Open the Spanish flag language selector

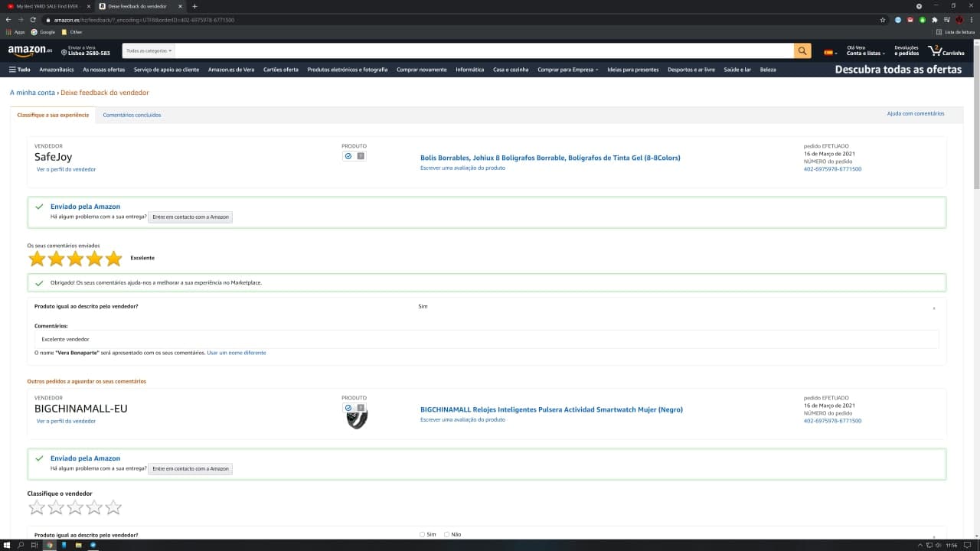pyautogui.click(x=830, y=52)
